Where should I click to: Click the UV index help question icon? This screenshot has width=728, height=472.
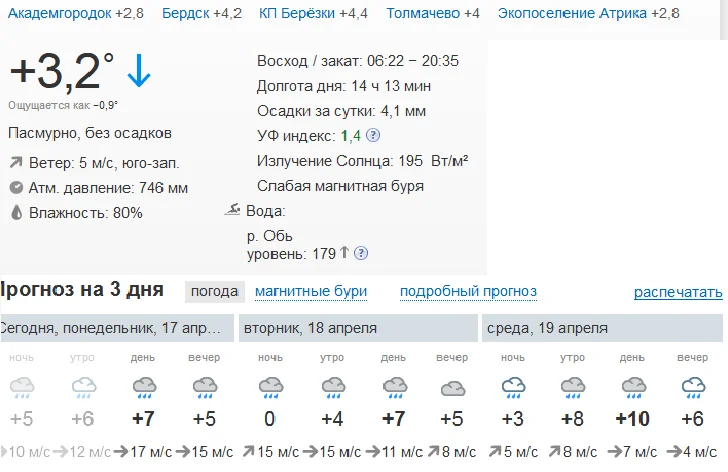pyautogui.click(x=373, y=135)
